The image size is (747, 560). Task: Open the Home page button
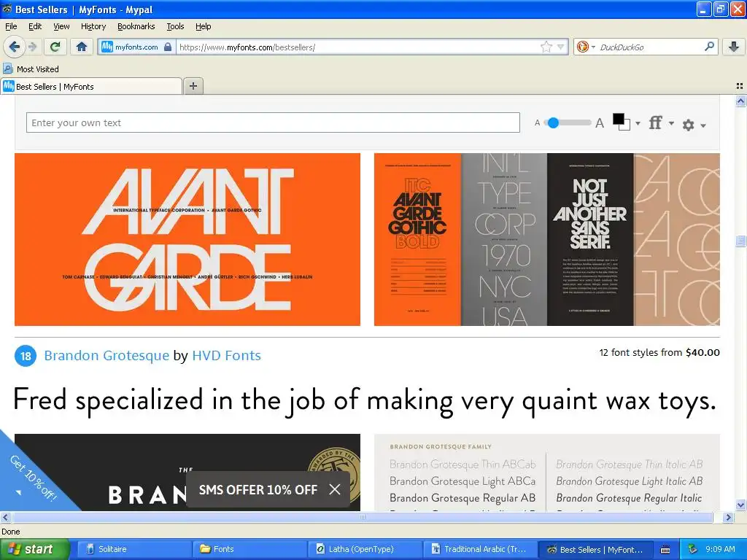(82, 47)
